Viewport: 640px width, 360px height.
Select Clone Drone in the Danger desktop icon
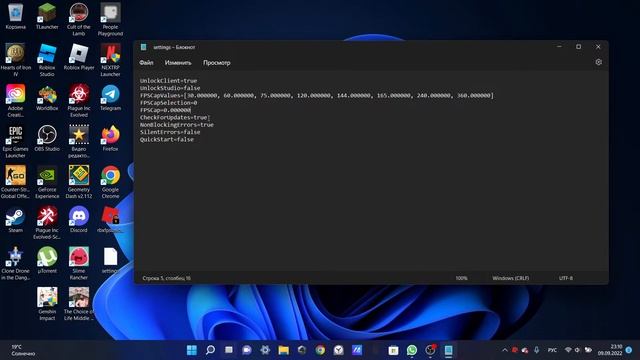[16, 264]
